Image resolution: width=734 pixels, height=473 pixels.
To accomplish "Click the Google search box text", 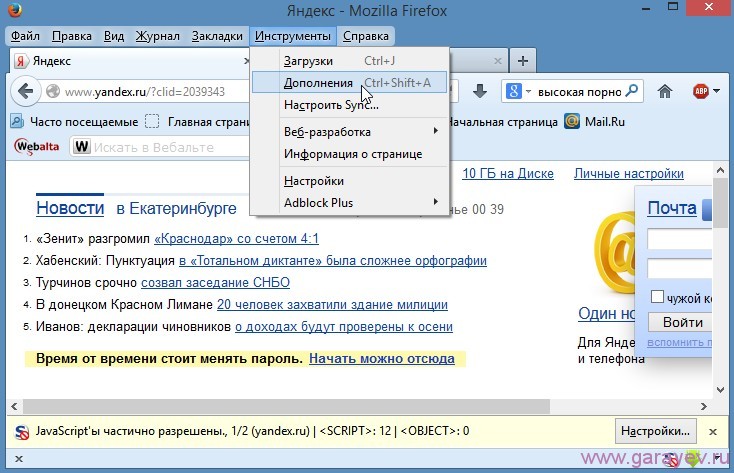I will [x=580, y=92].
